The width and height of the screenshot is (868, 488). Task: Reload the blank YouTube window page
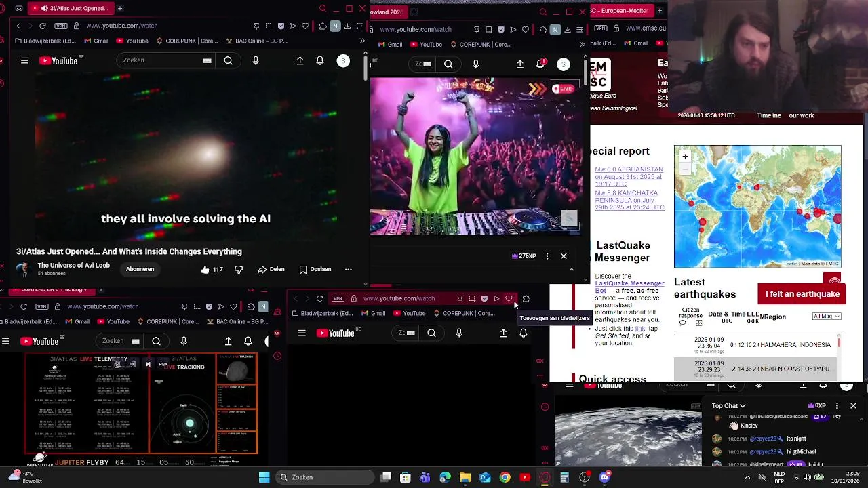[319, 298]
